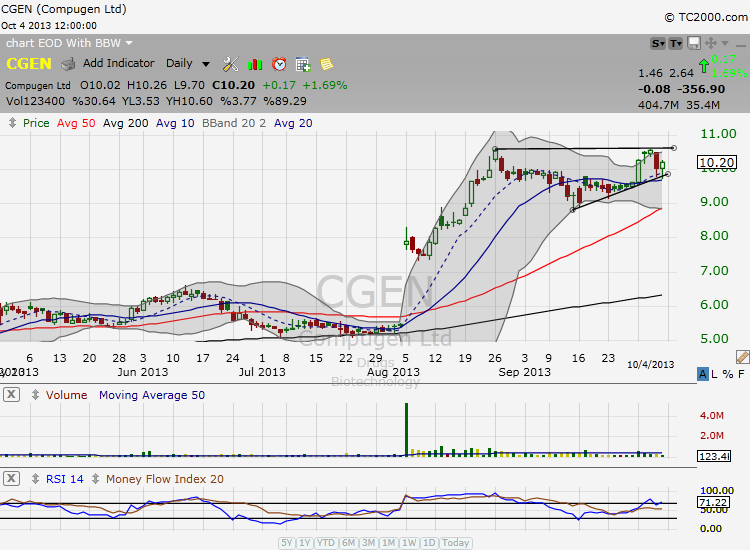Open chart settings wrench and screwdriver icon
The height and width of the screenshot is (550, 750).
pyautogui.click(x=231, y=64)
